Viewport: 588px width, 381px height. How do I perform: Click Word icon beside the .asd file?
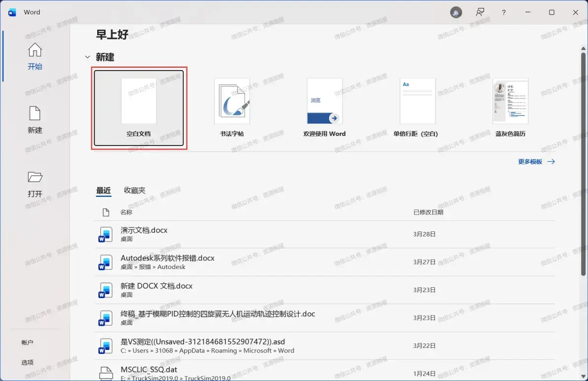click(x=106, y=346)
